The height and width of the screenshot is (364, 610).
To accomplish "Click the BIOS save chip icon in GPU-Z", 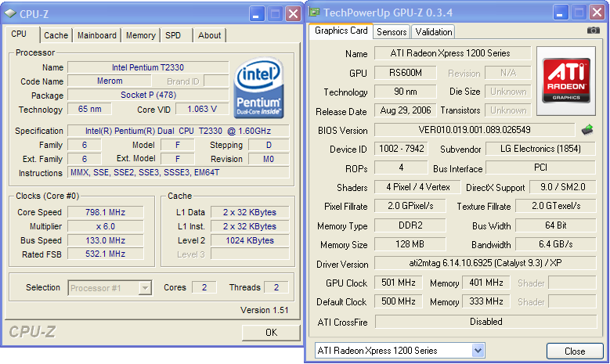I will click(x=587, y=130).
